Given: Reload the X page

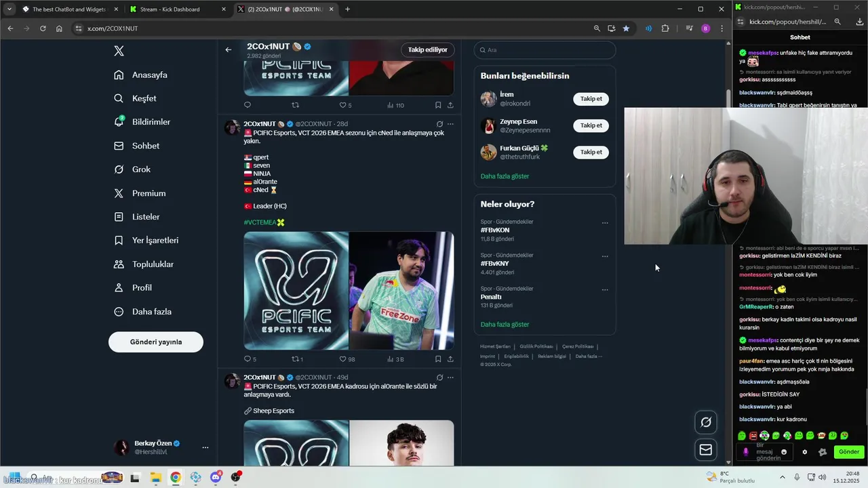Looking at the screenshot, I should click(x=43, y=28).
